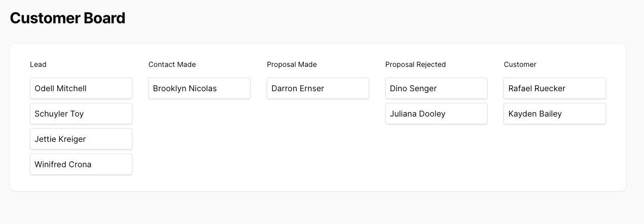Screen dimensions: 644x224
Task: Select the Winifred Crona lead card
Action: coord(81,164)
